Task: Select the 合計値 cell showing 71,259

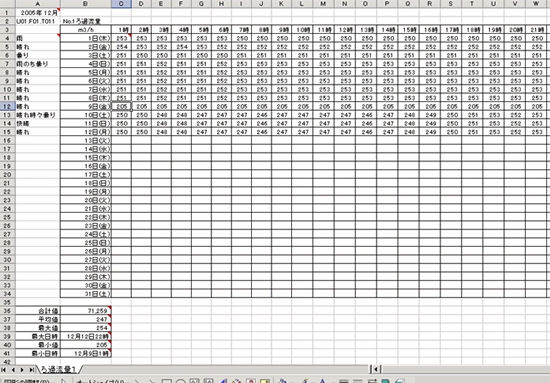Action: tap(86, 311)
